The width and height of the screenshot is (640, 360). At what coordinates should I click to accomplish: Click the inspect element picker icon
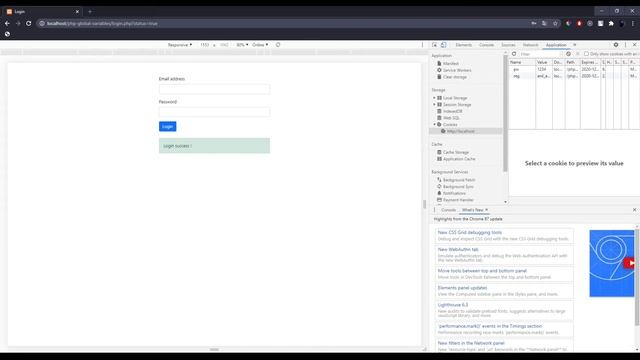tap(435, 45)
